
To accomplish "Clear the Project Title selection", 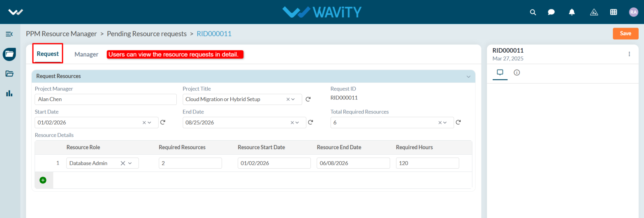I will click(x=288, y=99).
